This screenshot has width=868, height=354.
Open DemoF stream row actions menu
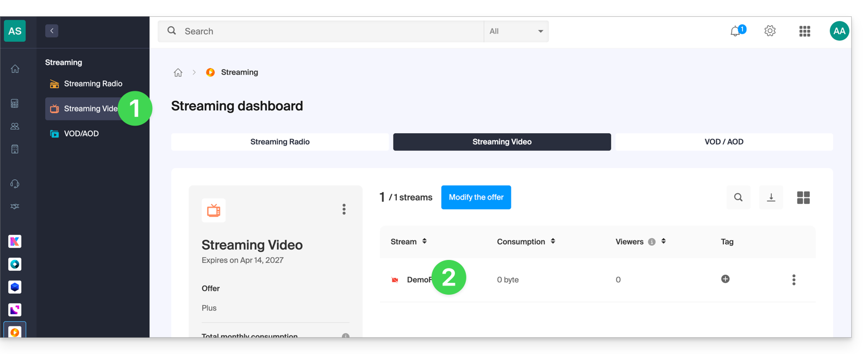794,280
